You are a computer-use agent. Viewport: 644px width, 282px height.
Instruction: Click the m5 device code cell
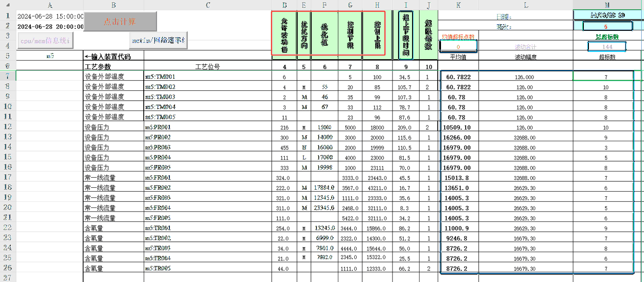click(x=50, y=56)
